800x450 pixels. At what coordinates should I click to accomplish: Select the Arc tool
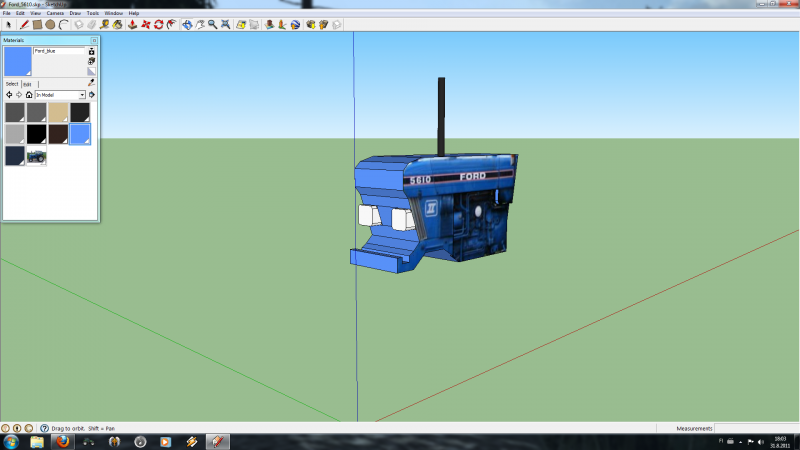click(x=63, y=24)
